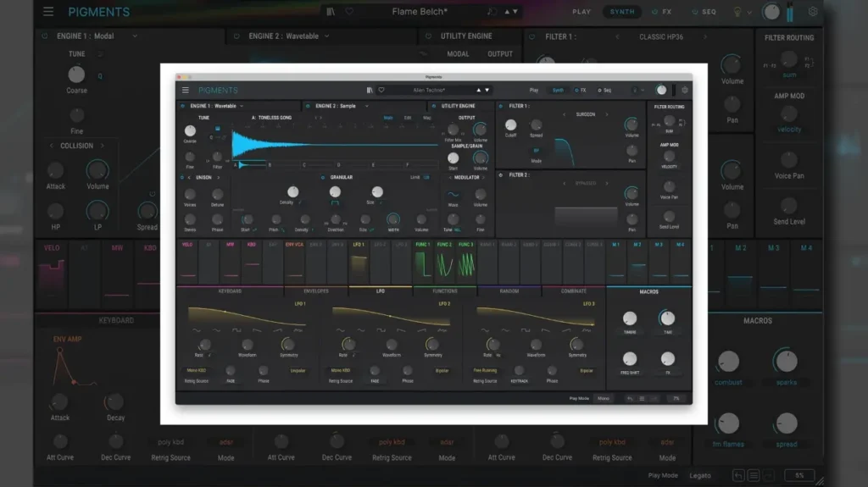Select next filter type after Surgeon
868x487 pixels.
[x=607, y=114]
